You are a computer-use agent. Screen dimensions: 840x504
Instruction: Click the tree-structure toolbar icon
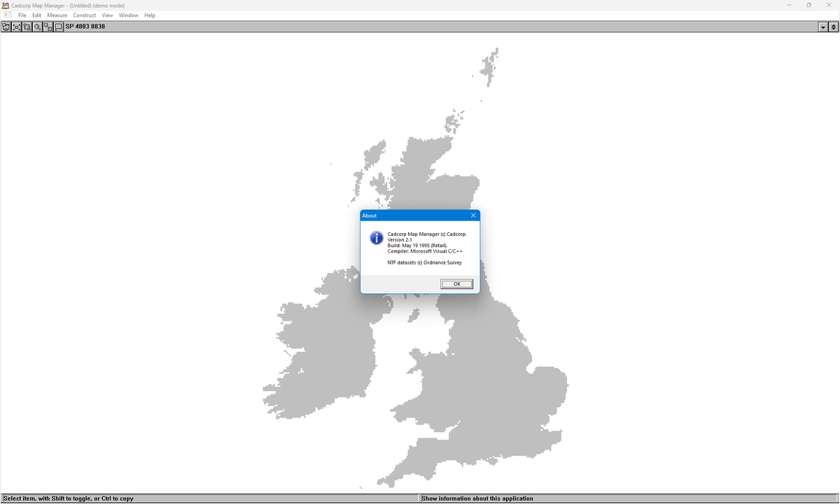coord(27,27)
